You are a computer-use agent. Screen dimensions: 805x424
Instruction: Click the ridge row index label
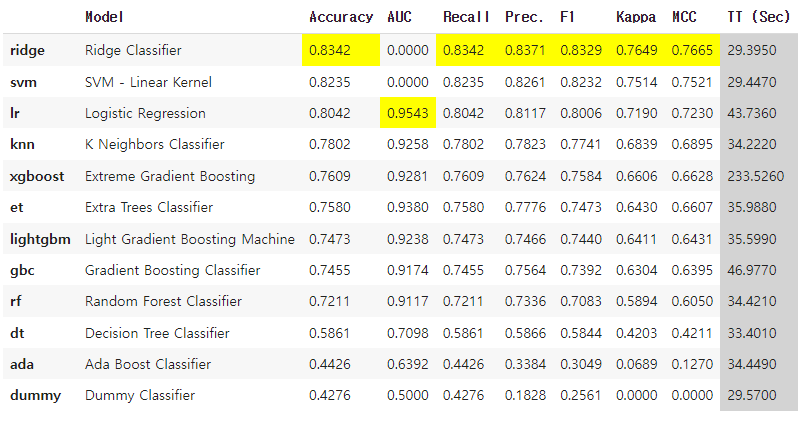click(27, 50)
